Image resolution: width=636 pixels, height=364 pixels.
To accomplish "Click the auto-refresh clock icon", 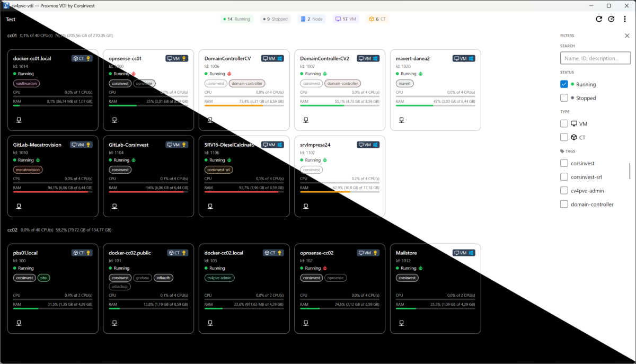I will (x=611, y=19).
